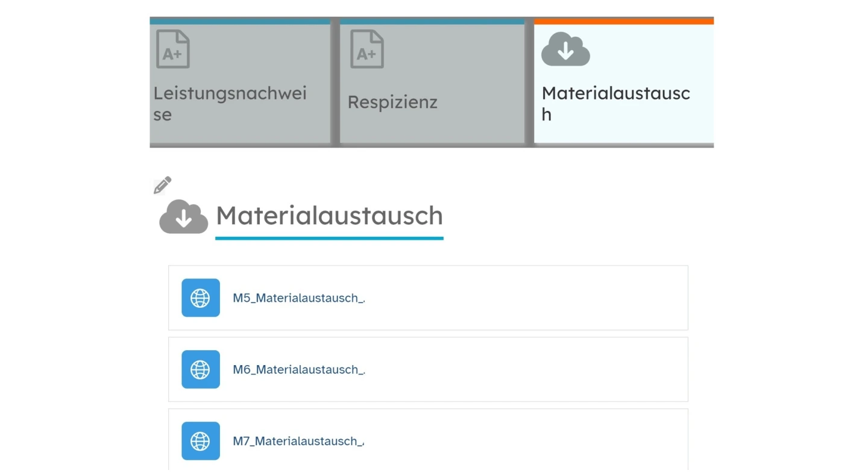868x476 pixels.
Task: Open the M6_Materialaustausch_ link
Action: point(298,370)
